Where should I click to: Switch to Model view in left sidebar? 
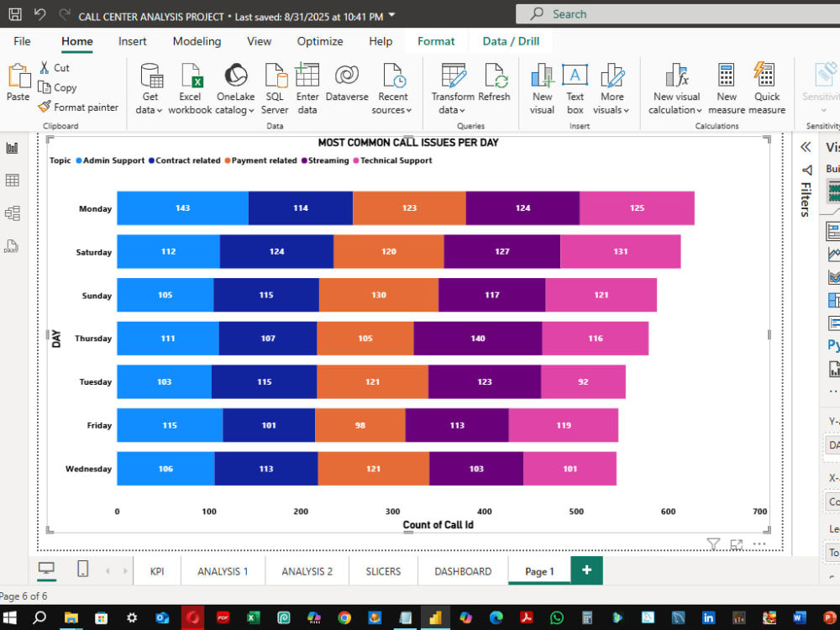13,213
